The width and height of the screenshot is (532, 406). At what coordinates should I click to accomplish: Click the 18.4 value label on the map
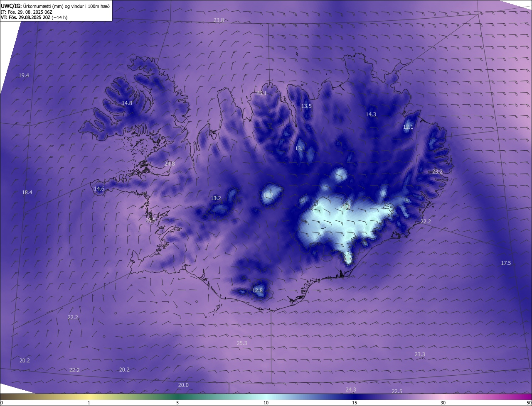coord(27,192)
